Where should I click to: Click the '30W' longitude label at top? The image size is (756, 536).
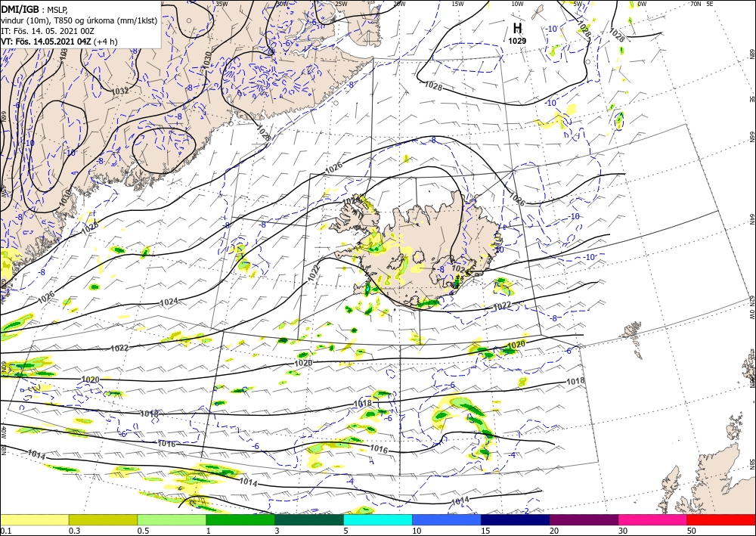coord(282,4)
